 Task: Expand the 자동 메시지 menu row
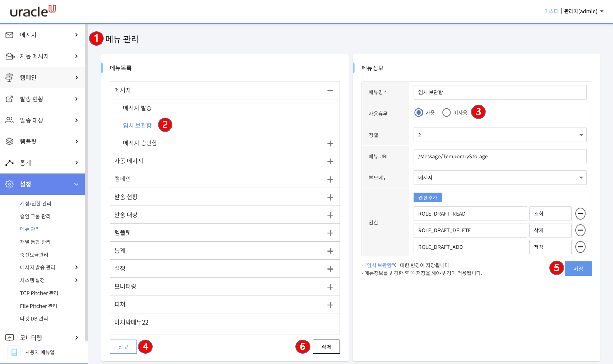330,161
